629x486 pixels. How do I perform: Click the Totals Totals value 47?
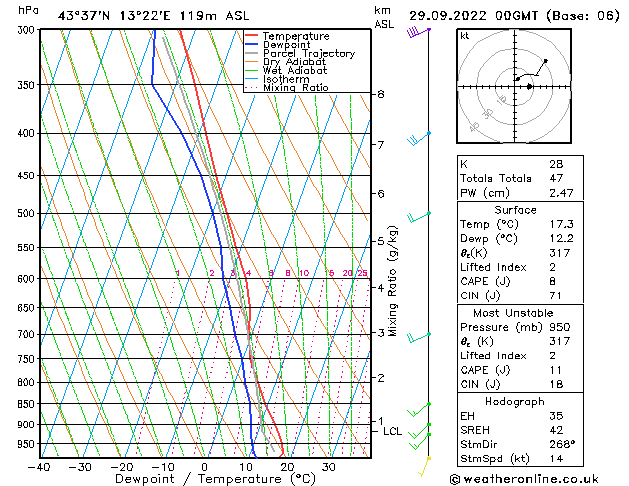[x=556, y=178]
